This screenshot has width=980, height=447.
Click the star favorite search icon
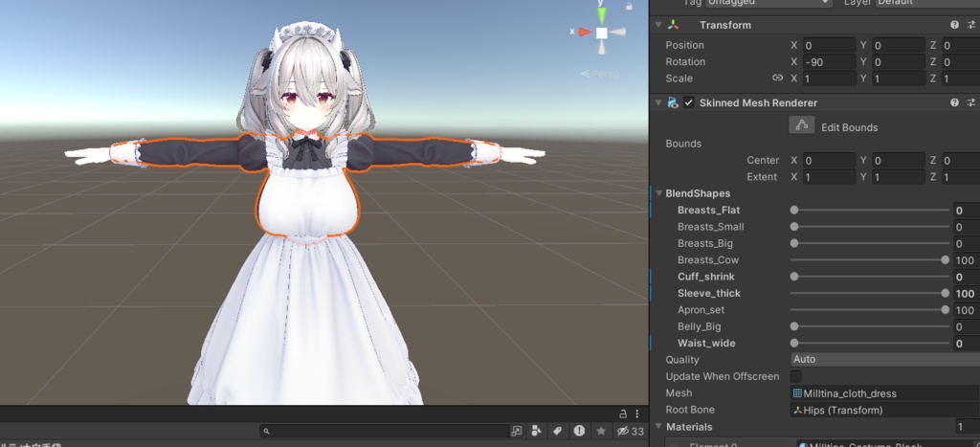pyautogui.click(x=601, y=431)
